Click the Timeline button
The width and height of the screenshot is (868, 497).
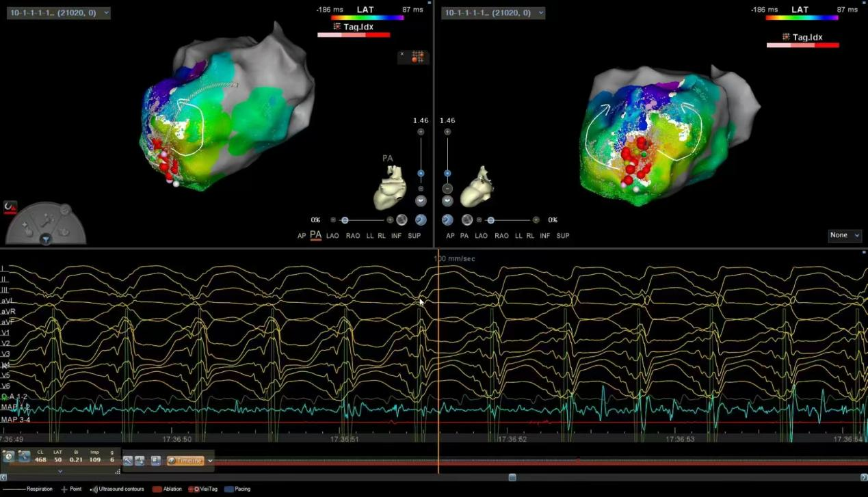[x=185, y=461]
